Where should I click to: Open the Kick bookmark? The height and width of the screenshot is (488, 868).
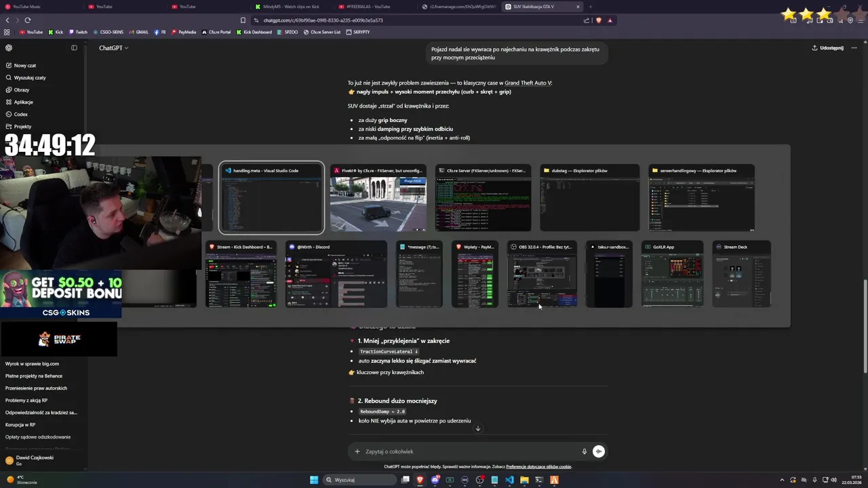tap(56, 32)
